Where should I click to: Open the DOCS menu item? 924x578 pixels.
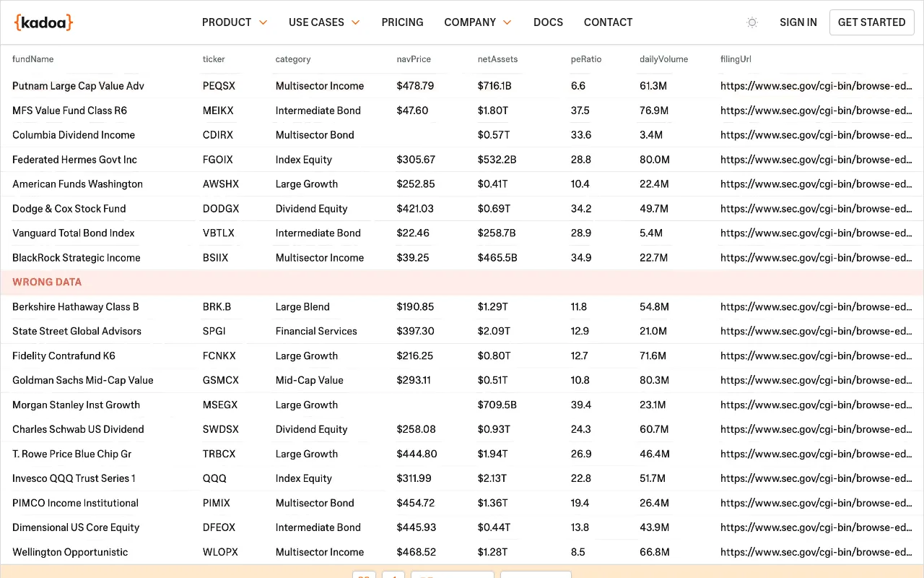[x=548, y=22]
